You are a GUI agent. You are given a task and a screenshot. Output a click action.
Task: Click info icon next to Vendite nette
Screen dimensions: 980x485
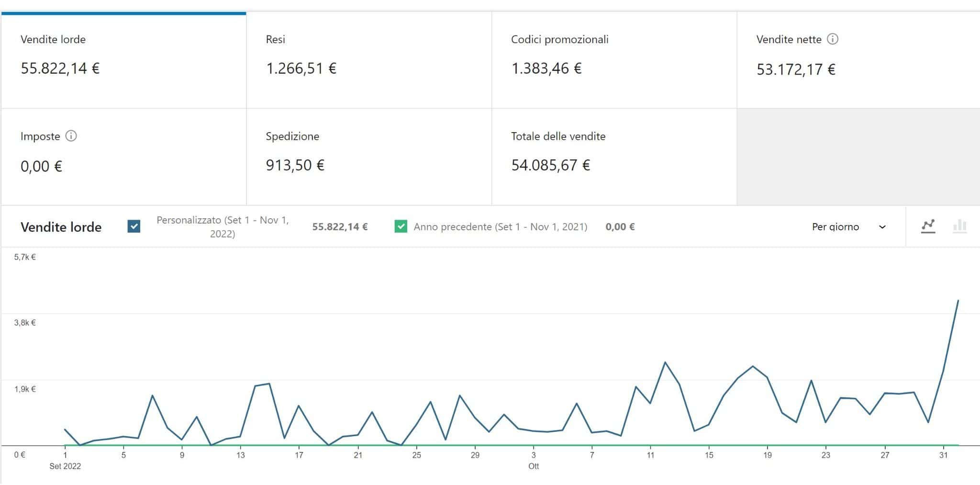point(833,39)
